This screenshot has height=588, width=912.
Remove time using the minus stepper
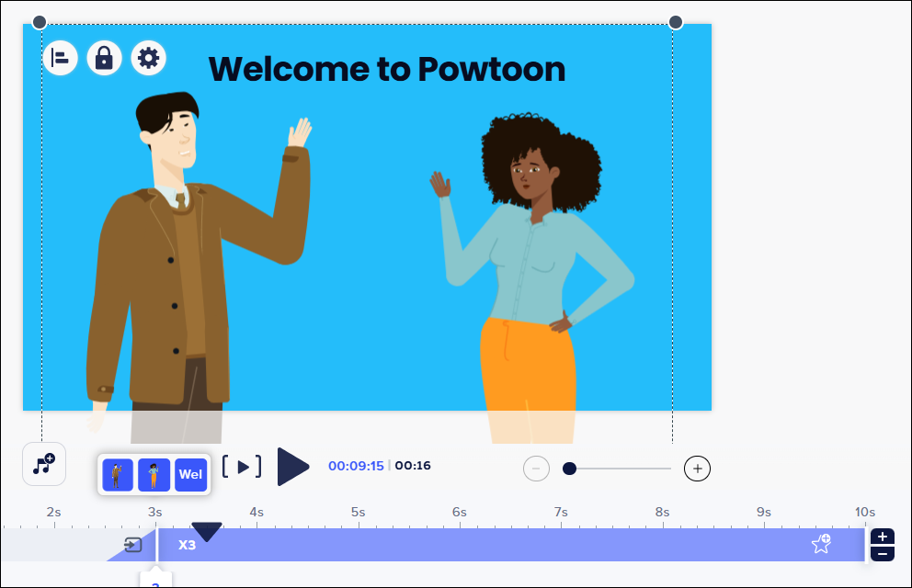883,554
